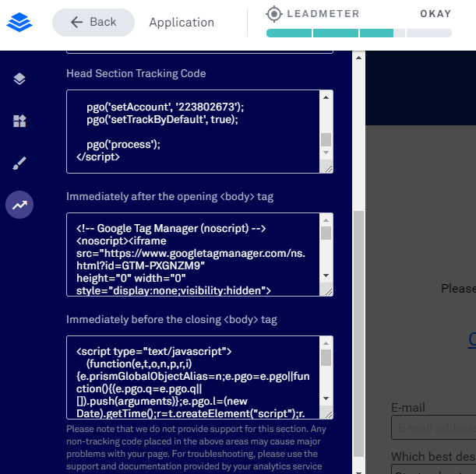This screenshot has width=476, height=474.
Task: Click the opening body tag textarea resize handle
Action: click(x=327, y=291)
